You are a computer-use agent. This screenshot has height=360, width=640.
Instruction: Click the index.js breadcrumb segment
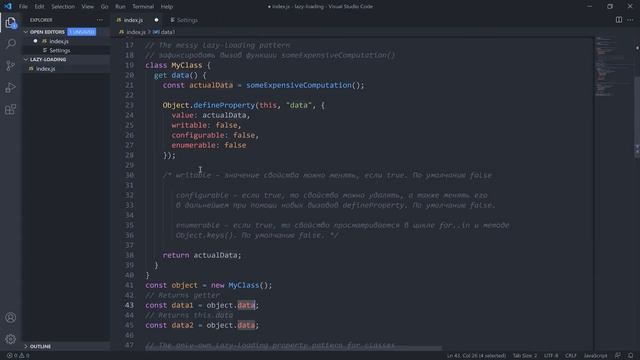point(136,32)
